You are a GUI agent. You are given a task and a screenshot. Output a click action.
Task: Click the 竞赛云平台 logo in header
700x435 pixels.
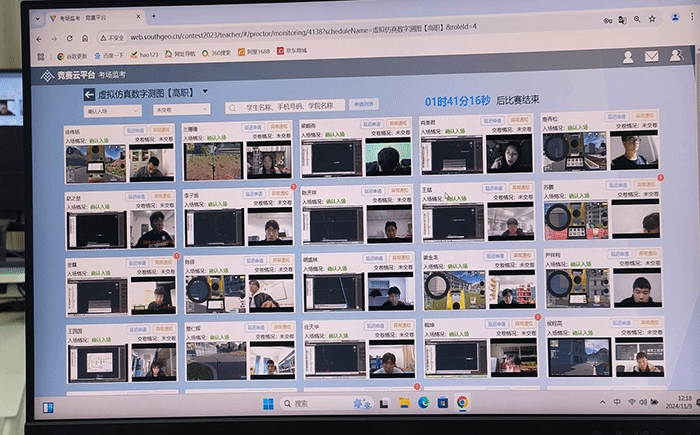tap(68, 76)
